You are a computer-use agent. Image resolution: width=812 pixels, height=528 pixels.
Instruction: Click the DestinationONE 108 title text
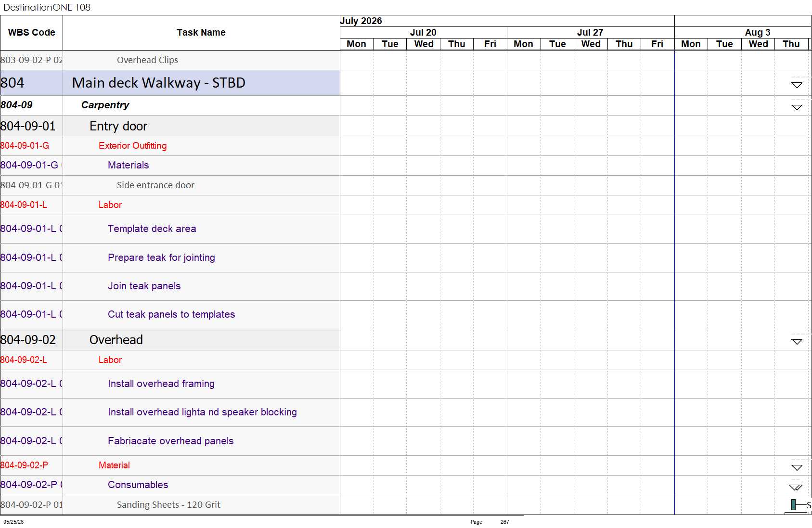tap(47, 7)
